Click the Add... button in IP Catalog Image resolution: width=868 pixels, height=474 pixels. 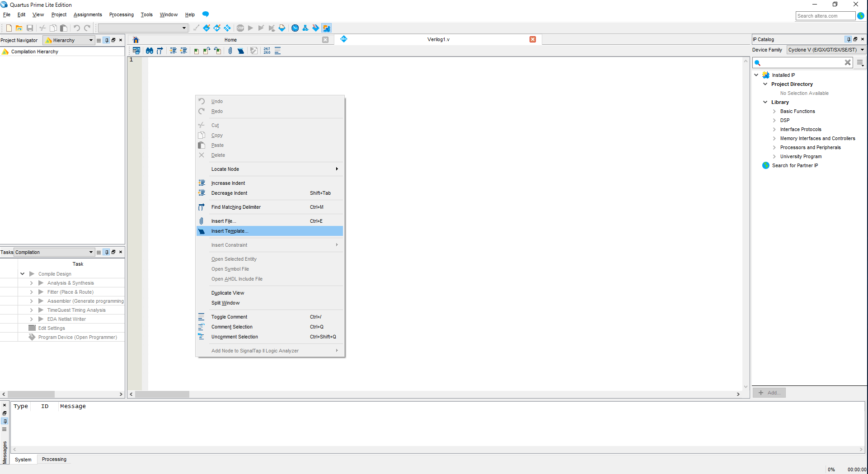tap(769, 393)
